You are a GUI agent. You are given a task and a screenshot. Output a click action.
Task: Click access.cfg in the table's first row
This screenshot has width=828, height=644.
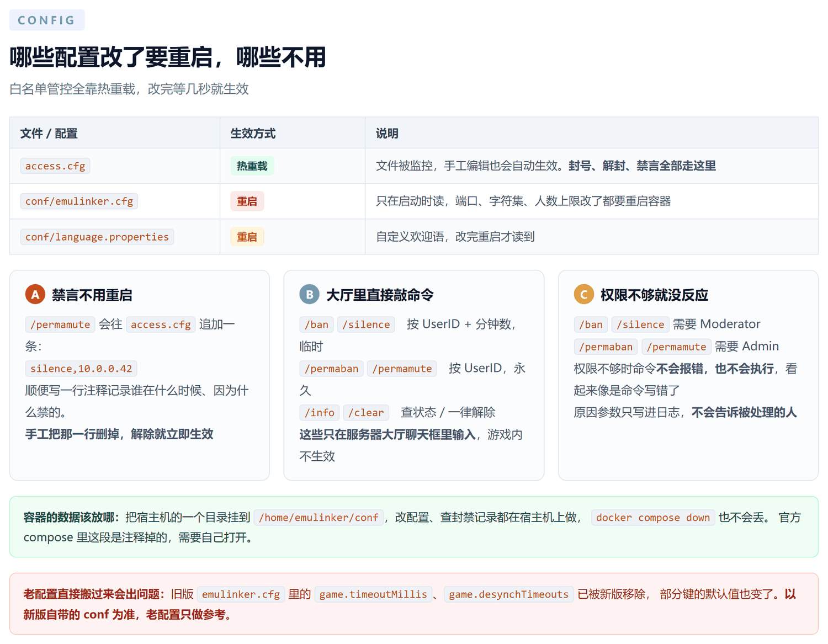point(55,166)
